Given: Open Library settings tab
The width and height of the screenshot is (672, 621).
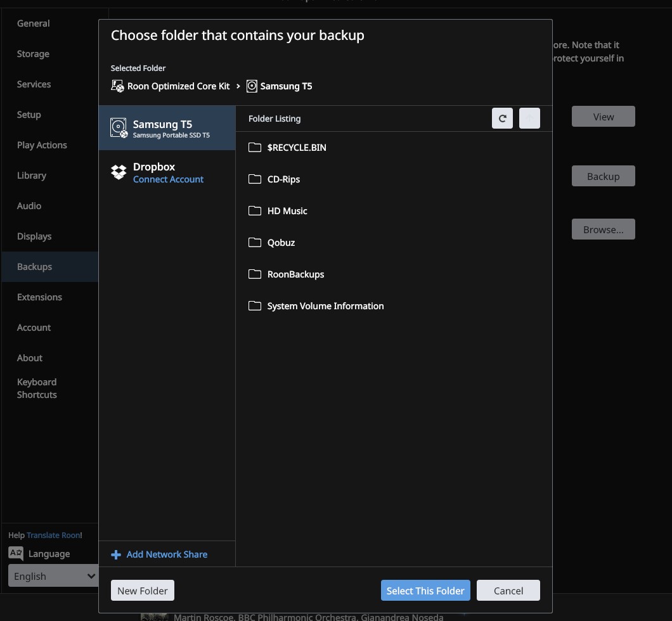Looking at the screenshot, I should [x=32, y=176].
